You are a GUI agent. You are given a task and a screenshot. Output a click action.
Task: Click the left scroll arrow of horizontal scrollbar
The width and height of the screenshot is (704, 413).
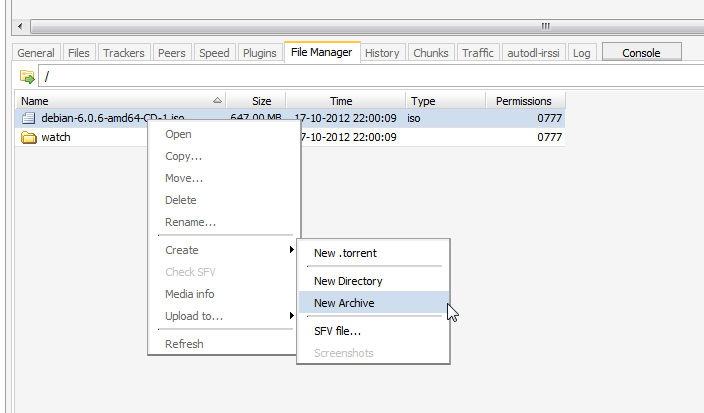point(20,26)
